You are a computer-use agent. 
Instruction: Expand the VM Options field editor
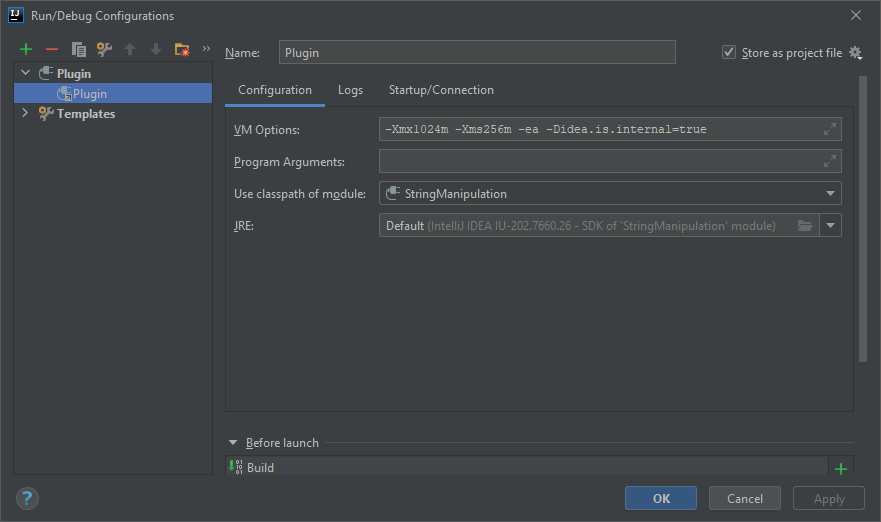click(x=830, y=129)
